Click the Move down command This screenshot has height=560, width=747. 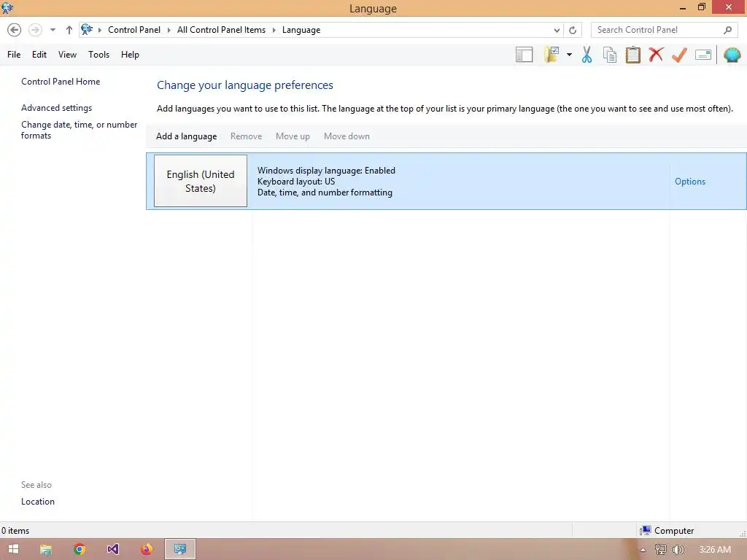347,136
